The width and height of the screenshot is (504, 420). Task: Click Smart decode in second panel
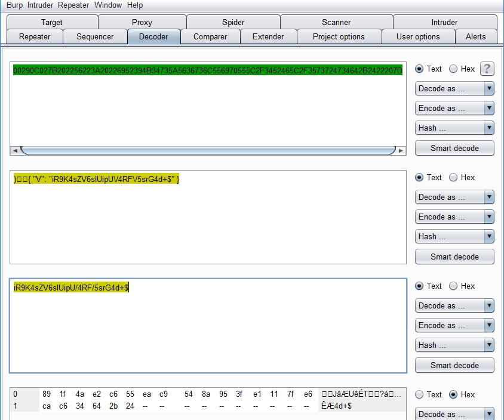pyautogui.click(x=454, y=257)
